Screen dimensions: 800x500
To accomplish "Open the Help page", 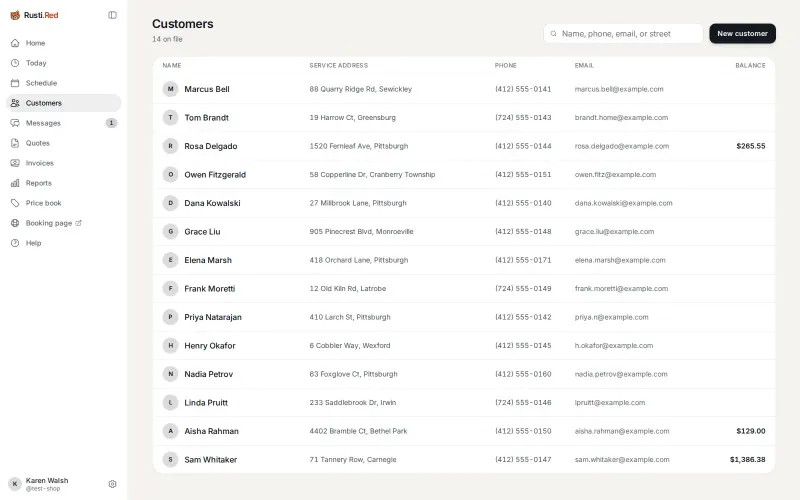I will (64, 243).
